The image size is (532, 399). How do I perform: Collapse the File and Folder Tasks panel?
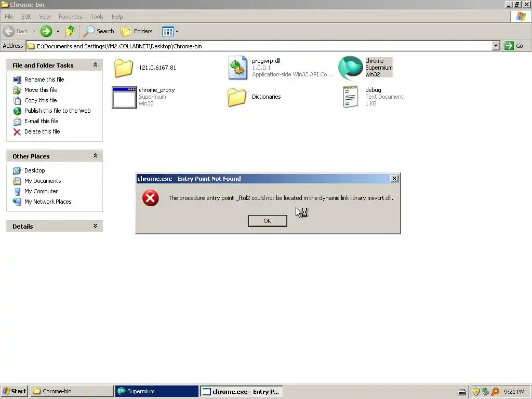[96, 65]
